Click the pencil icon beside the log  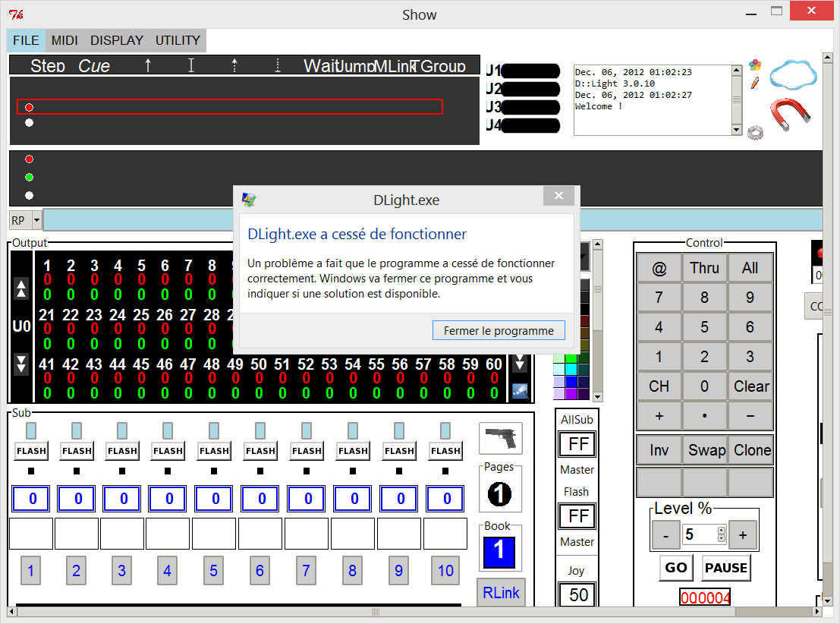754,82
